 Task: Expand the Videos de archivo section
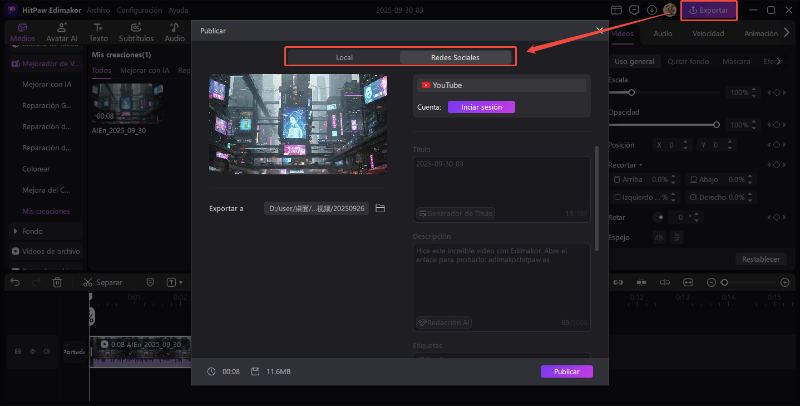[x=16, y=250]
